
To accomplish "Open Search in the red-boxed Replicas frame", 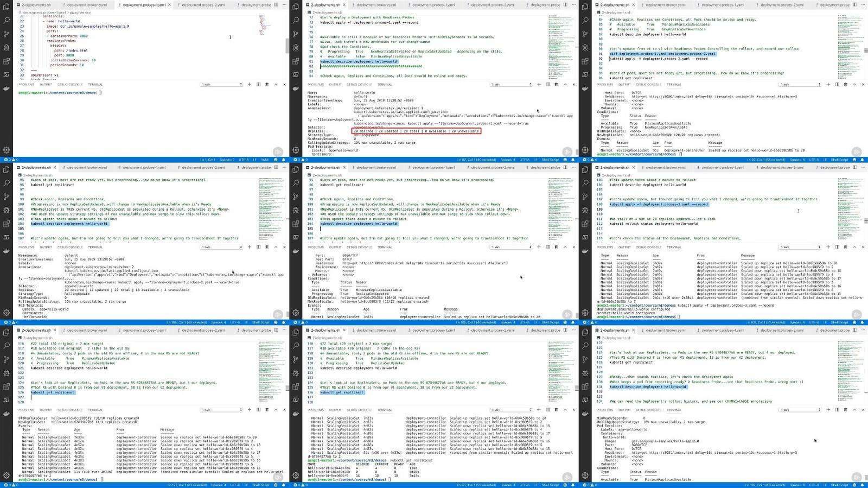I will (296, 20).
